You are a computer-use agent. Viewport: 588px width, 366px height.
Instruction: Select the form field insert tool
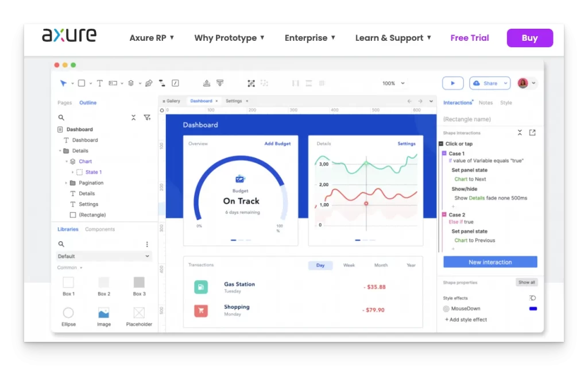pyautogui.click(x=113, y=83)
